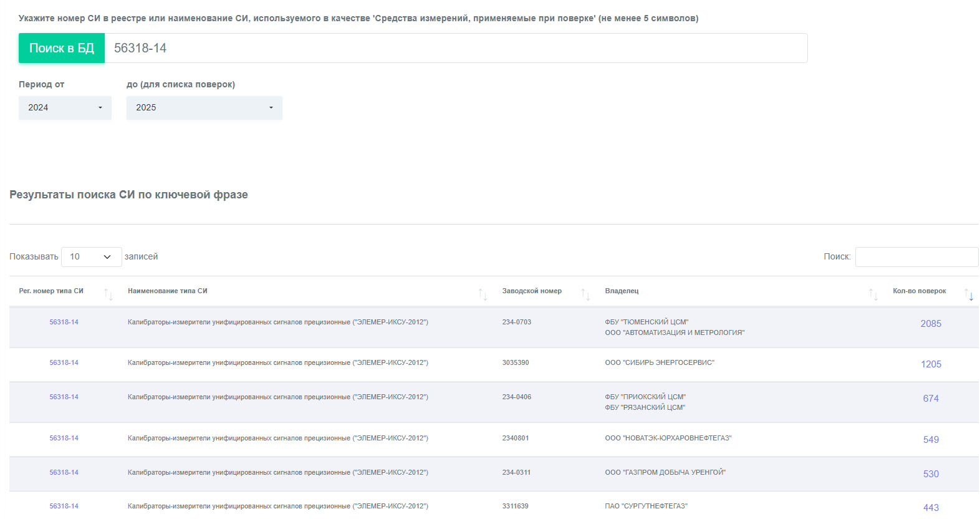Screen dimensions: 980x519
Task: Open verification count 549 link
Action: coord(931,440)
